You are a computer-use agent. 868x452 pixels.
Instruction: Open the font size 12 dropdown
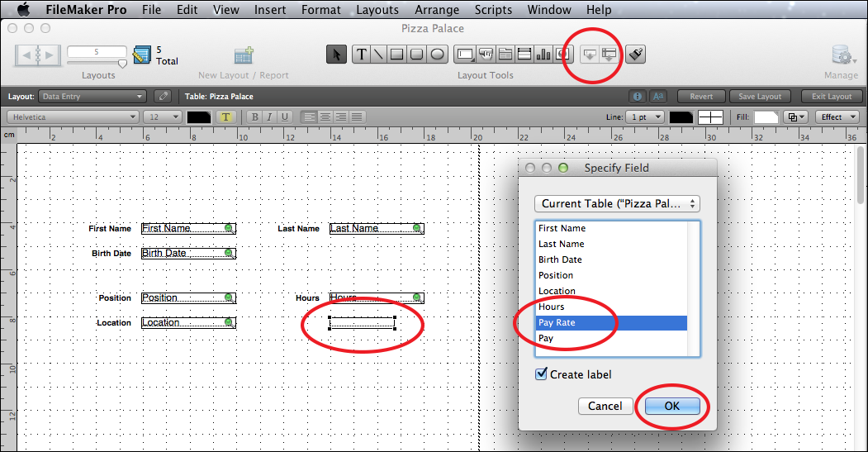click(162, 117)
